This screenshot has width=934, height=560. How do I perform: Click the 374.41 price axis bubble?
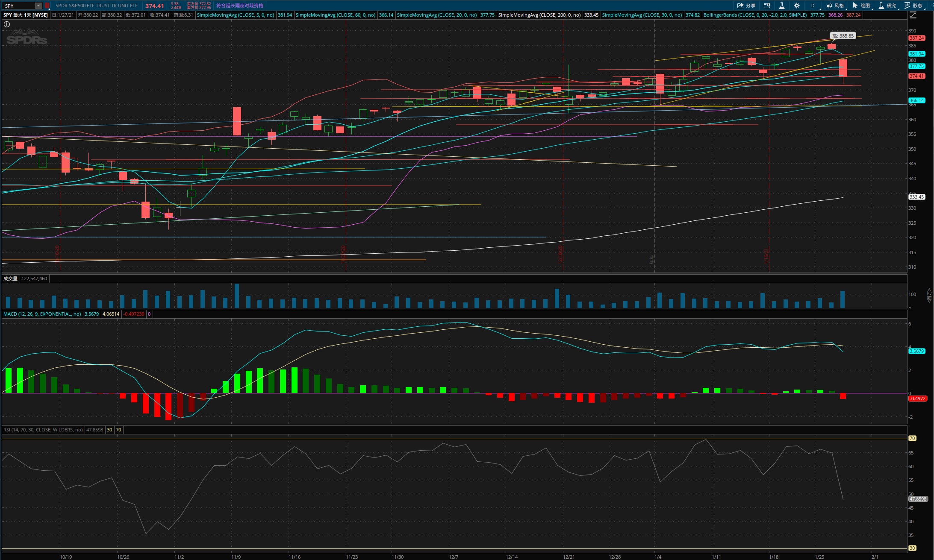click(916, 76)
